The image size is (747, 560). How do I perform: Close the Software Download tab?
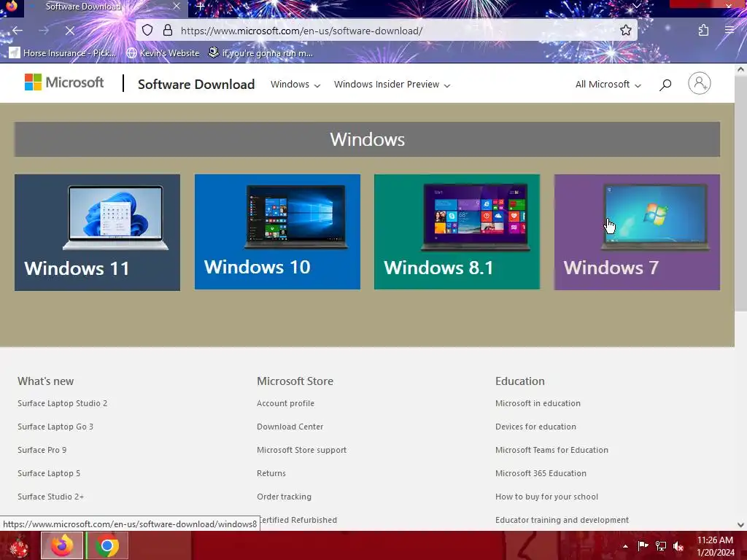[177, 6]
